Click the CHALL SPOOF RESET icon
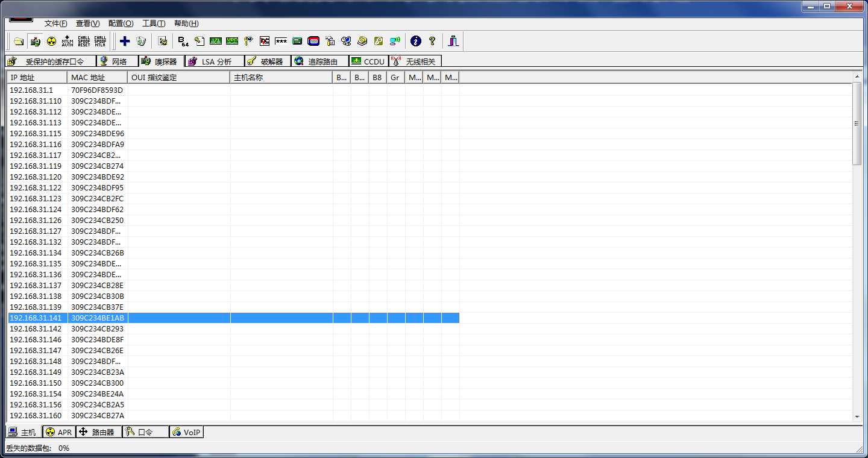Viewport: 868px width, 458px height. click(84, 41)
